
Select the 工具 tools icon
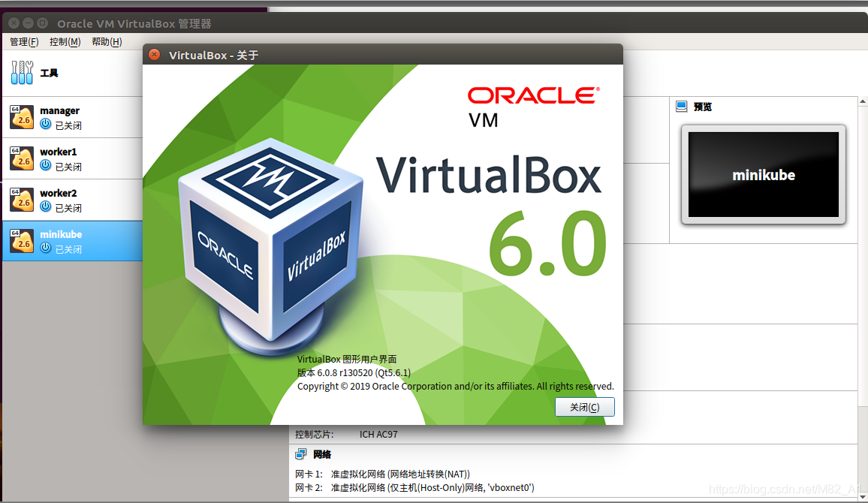(22, 73)
